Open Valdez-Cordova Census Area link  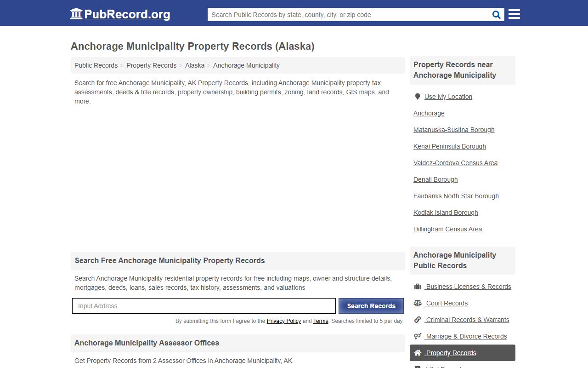(455, 163)
